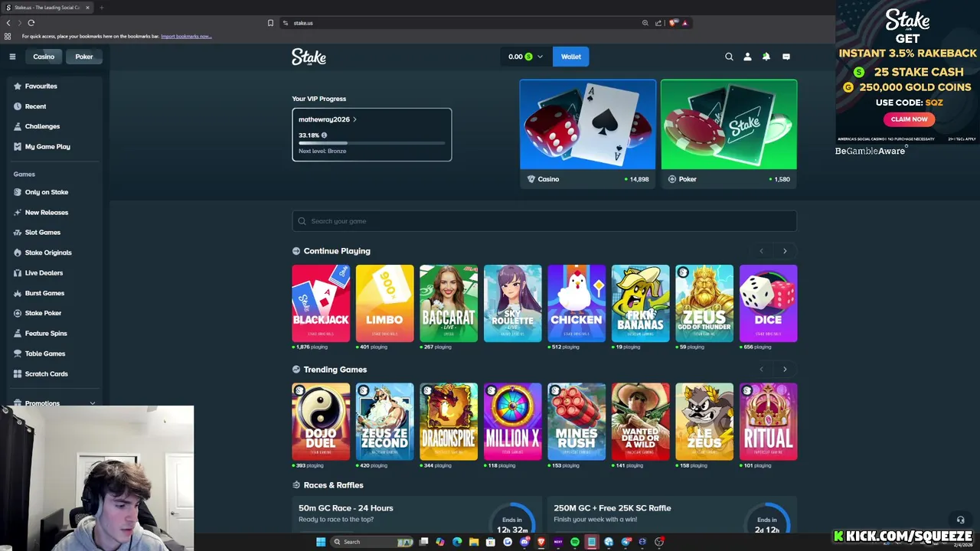
Task: Click the Stake Poker sidebar item
Action: tap(54, 313)
